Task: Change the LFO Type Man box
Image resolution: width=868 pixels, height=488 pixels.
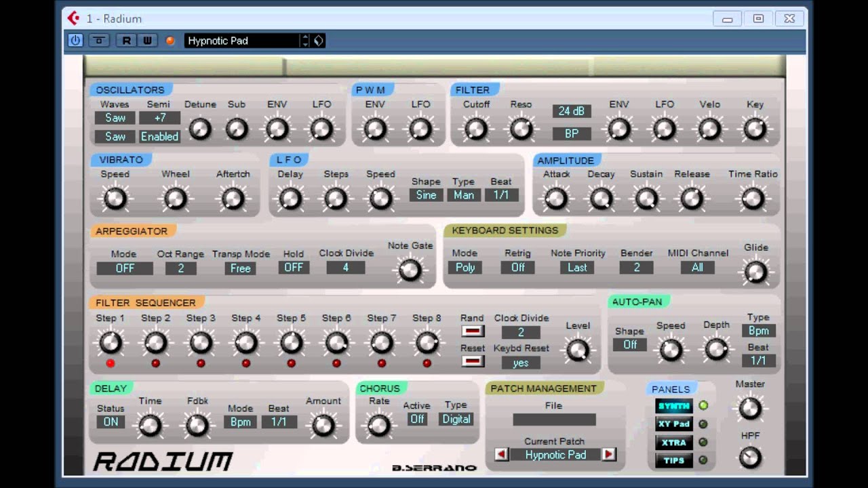Action: click(x=464, y=195)
